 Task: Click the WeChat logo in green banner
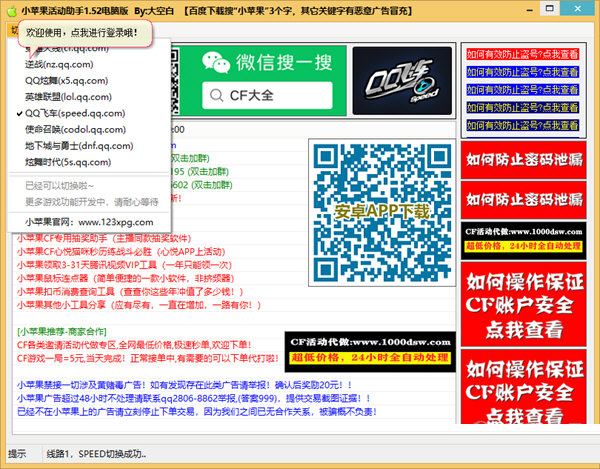point(216,63)
